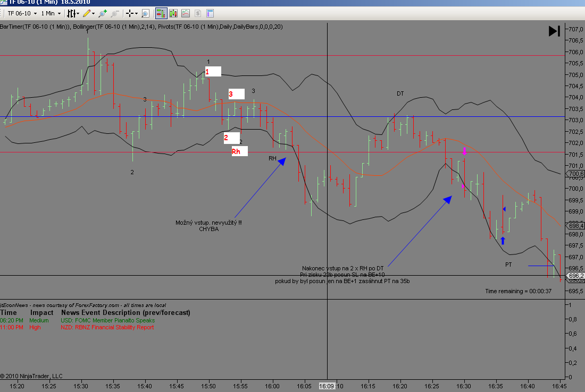585x392 pixels.
Task: Click the 16:09 crosshair time label
Action: [327, 386]
